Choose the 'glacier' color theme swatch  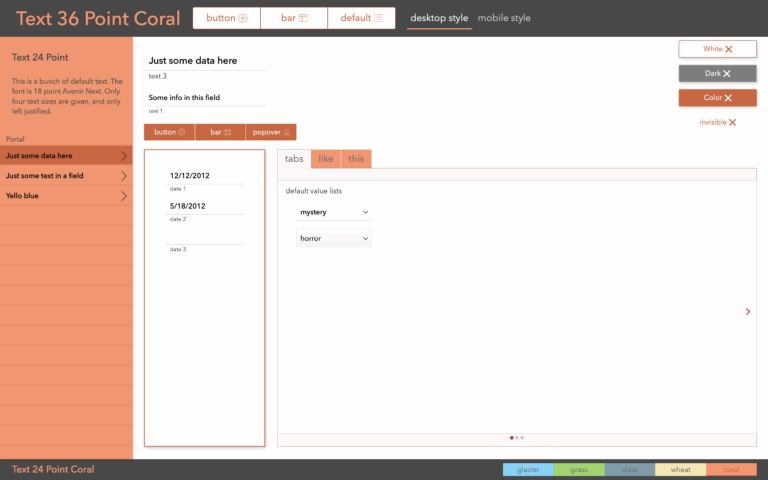pyautogui.click(x=528, y=469)
